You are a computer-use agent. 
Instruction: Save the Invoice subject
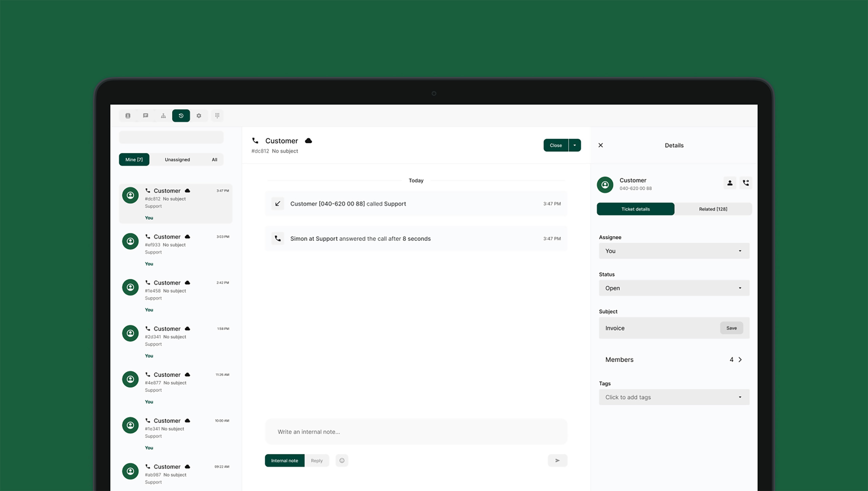(x=731, y=328)
